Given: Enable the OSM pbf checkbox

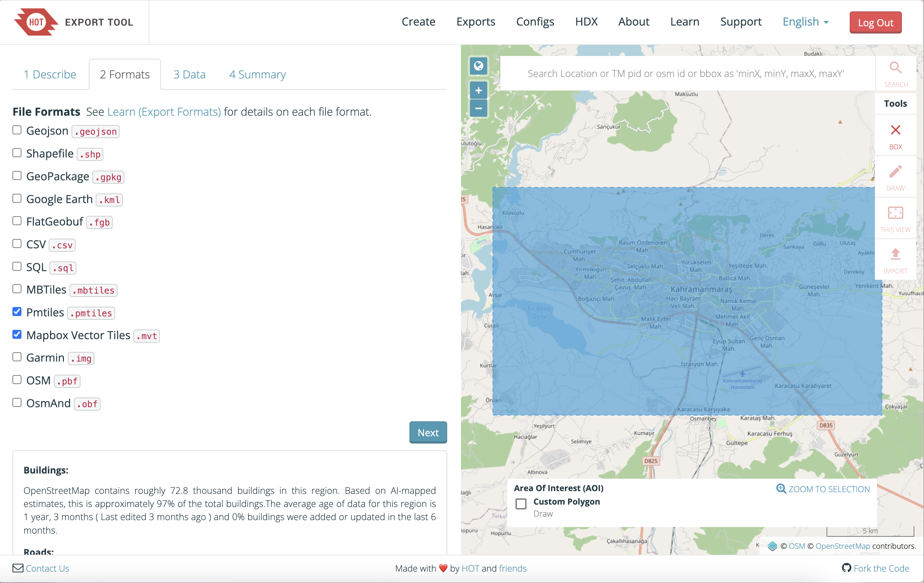Looking at the screenshot, I should pos(17,380).
